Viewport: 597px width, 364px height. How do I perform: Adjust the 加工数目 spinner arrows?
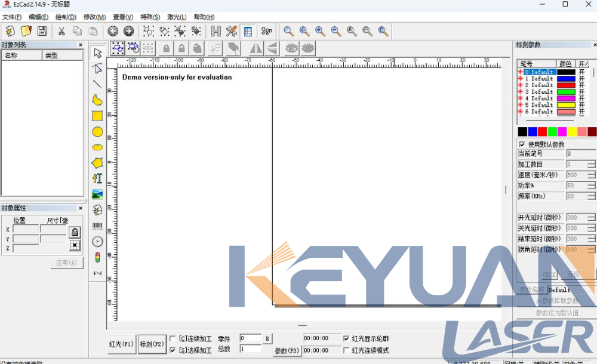coord(591,165)
